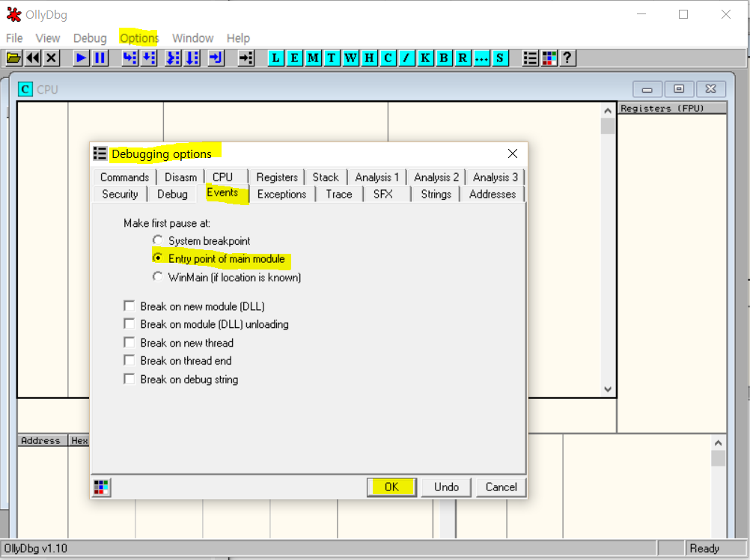The width and height of the screenshot is (750, 560).
Task: Open Call stack with K button
Action: pos(424,58)
